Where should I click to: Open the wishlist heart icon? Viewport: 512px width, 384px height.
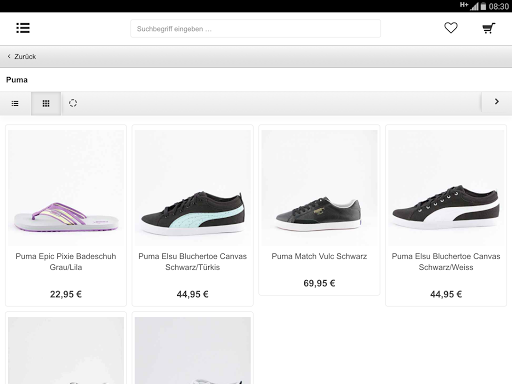point(451,28)
